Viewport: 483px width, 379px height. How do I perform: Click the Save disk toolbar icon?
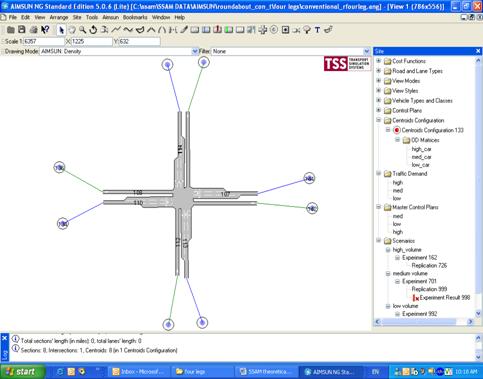22,30
